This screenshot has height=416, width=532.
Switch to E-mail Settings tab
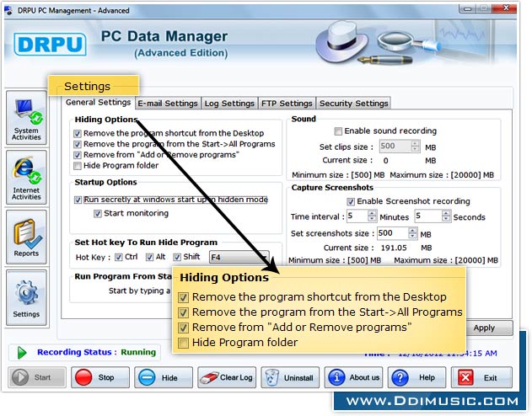pos(168,104)
